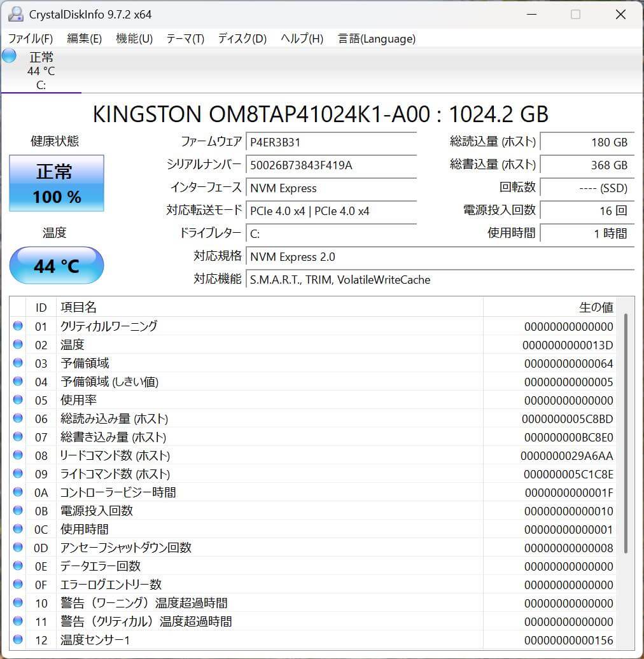Click the blue dot beside 電源投入回数
The height and width of the screenshot is (659, 644).
[x=18, y=511]
